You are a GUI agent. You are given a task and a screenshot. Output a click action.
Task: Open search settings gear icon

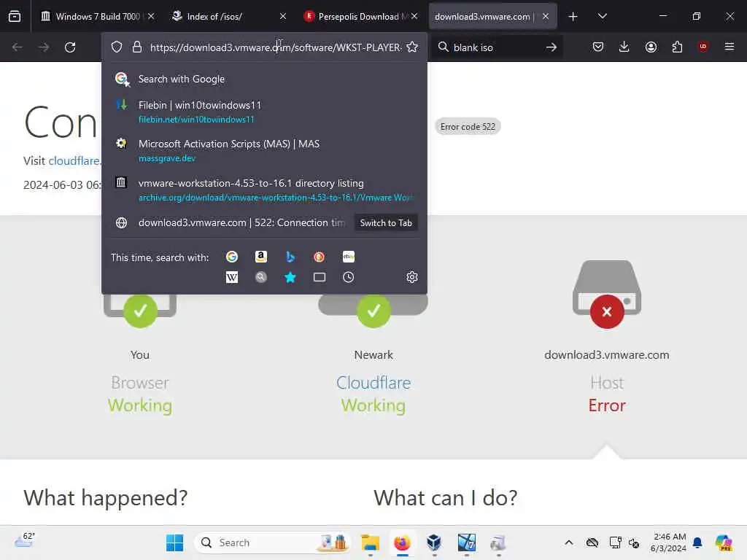coord(412,277)
